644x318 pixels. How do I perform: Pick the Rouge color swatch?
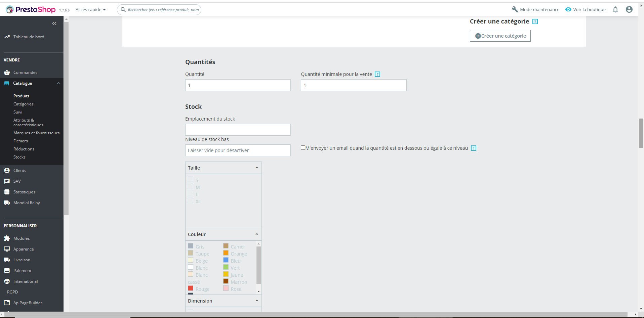(x=191, y=288)
